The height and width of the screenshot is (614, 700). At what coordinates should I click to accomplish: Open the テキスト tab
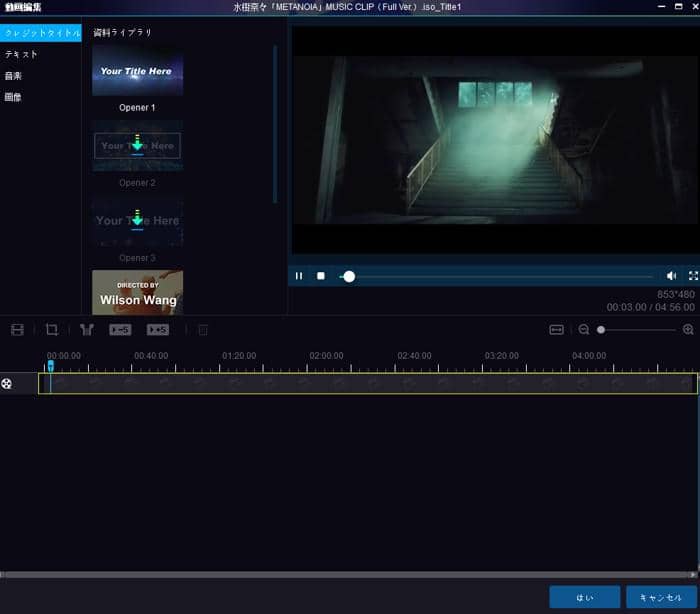click(21, 54)
